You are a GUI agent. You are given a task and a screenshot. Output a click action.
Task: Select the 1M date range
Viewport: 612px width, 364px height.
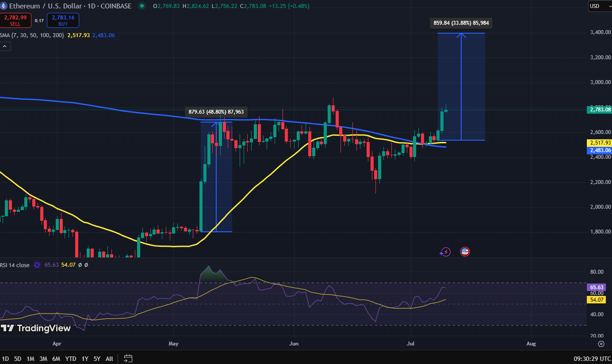pyautogui.click(x=30, y=359)
